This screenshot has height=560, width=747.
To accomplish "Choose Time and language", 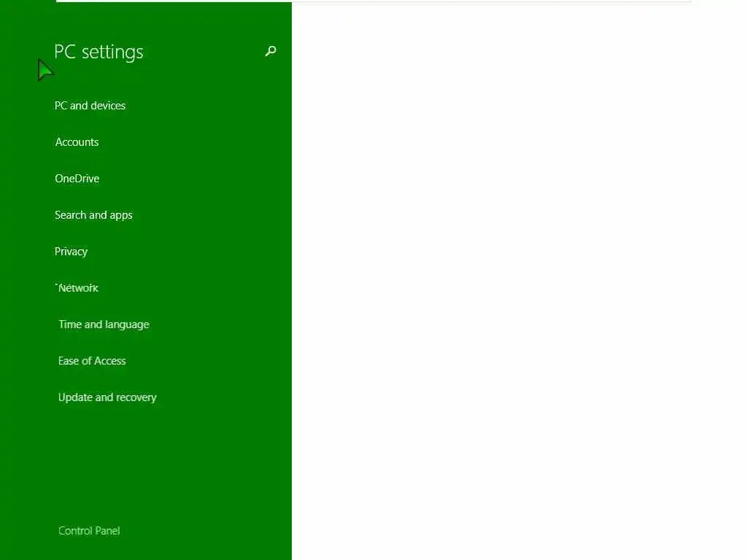I will (x=104, y=324).
